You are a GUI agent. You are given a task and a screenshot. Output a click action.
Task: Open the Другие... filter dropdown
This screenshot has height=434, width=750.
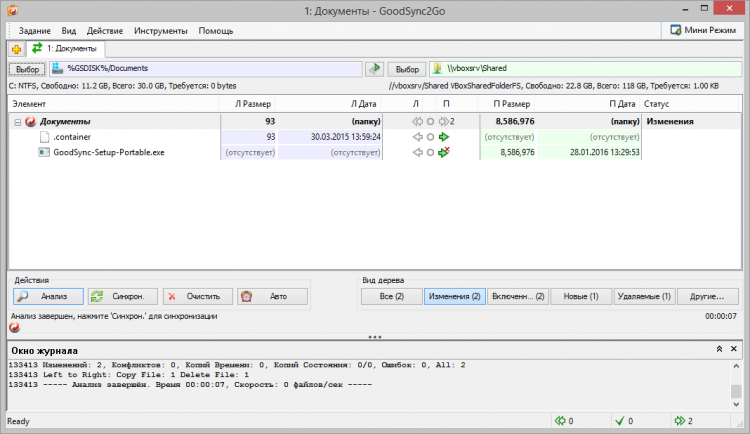[707, 297]
